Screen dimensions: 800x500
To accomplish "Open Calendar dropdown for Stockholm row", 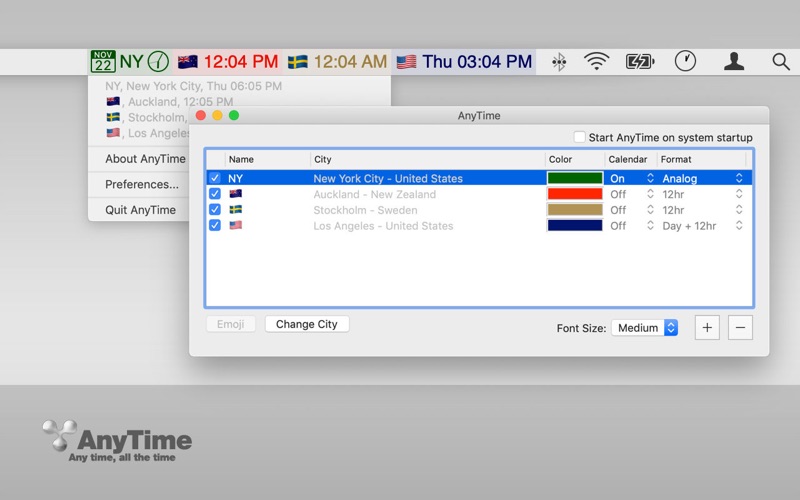I will click(650, 210).
